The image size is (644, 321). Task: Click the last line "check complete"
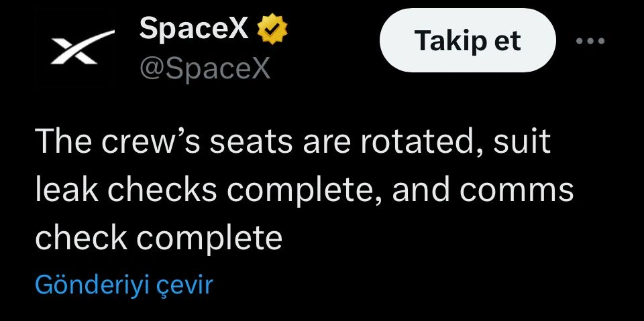pos(158,237)
